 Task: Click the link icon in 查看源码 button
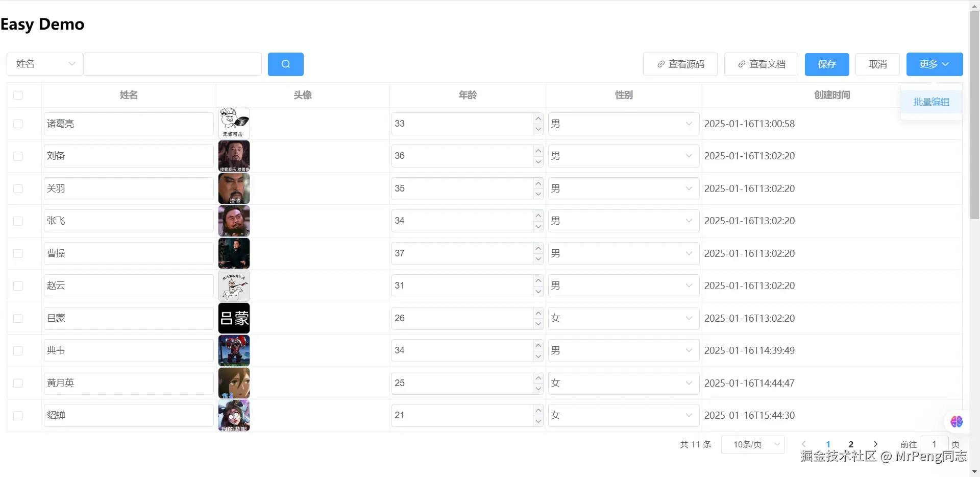[661, 64]
